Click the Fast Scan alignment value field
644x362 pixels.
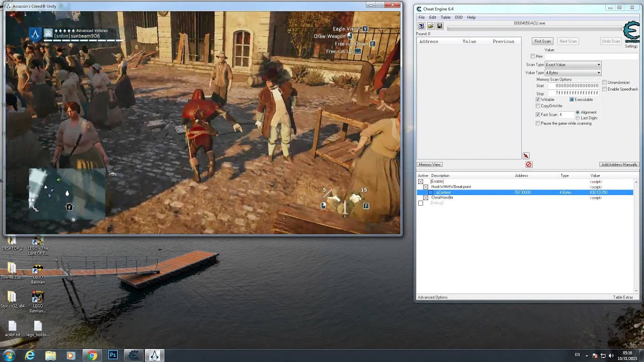click(566, 115)
